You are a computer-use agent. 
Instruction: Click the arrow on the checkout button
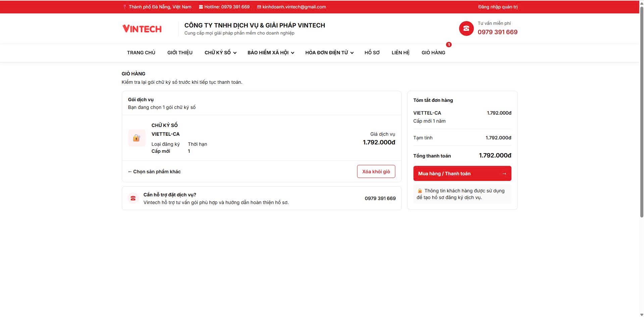tap(504, 174)
